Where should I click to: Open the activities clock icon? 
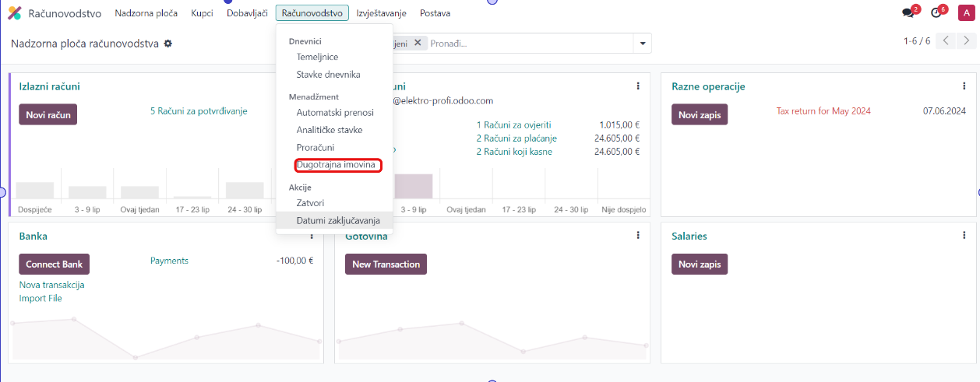click(936, 13)
